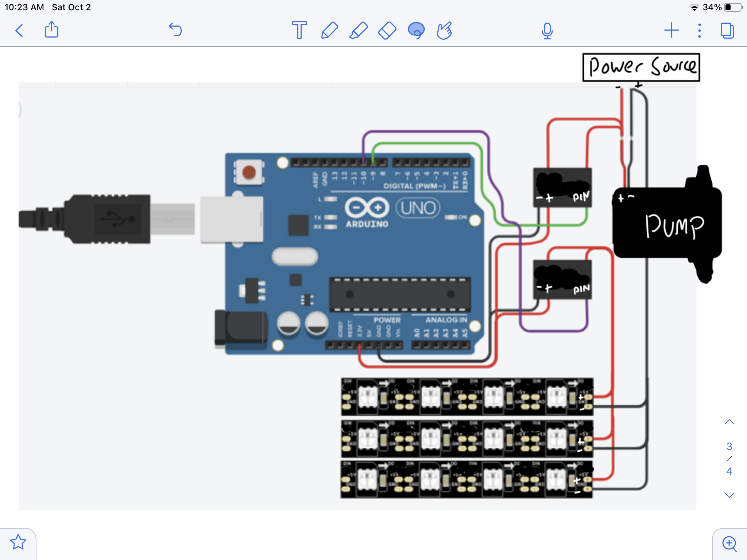Open the three-dot more options menu
This screenshot has width=747, height=560.
699,30
